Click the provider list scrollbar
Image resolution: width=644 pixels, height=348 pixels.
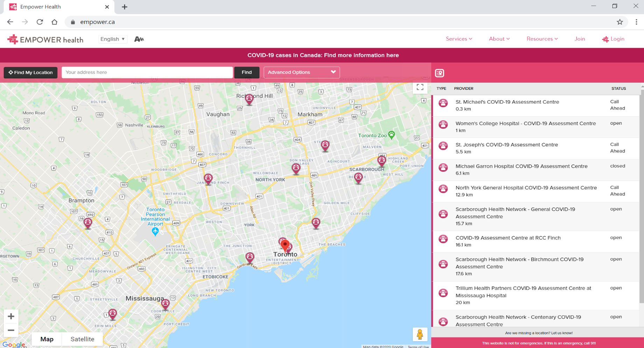(642, 196)
